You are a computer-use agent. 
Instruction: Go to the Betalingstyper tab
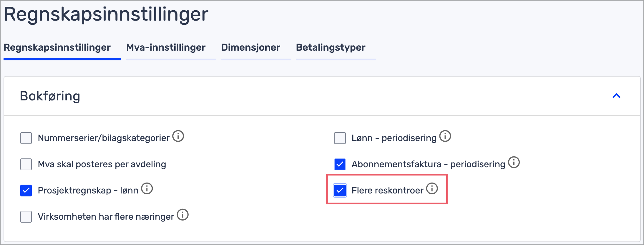click(331, 47)
